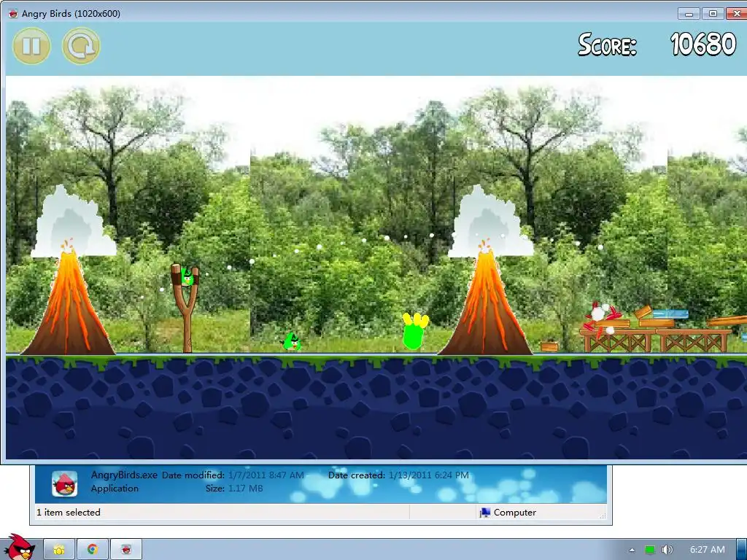
Task: Restart the level with the circular arrow button
Action: [x=81, y=46]
